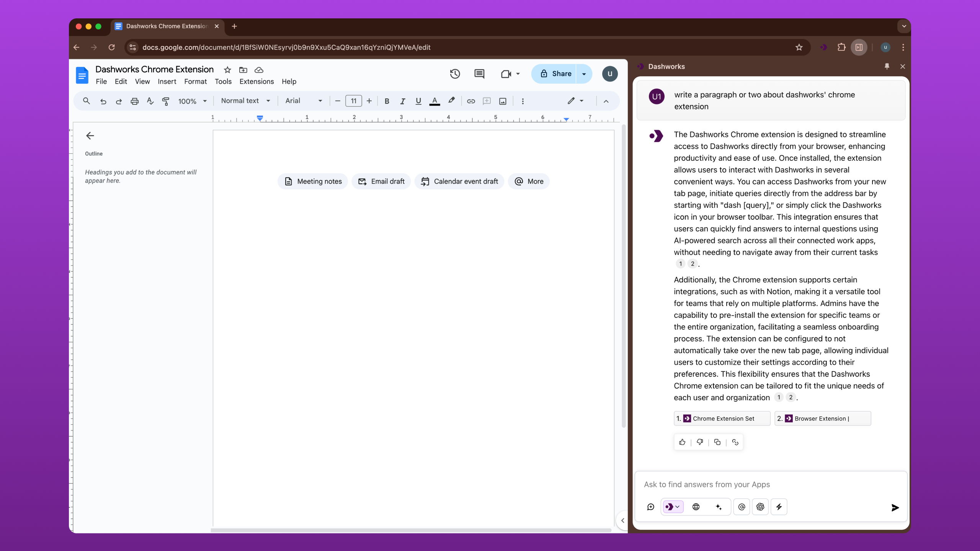Open the Chrome Extension Set source link
The height and width of the screenshot is (551, 980).
pos(722,419)
